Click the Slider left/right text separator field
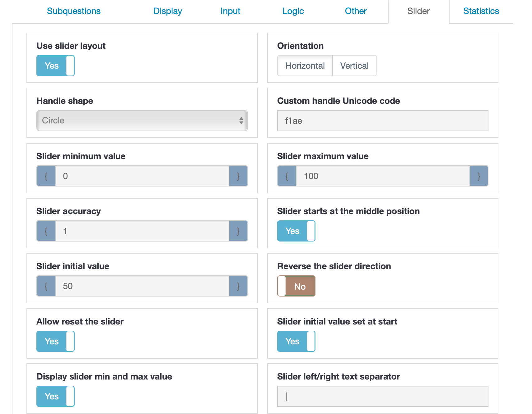The width and height of the screenshot is (532, 414). 383,396
